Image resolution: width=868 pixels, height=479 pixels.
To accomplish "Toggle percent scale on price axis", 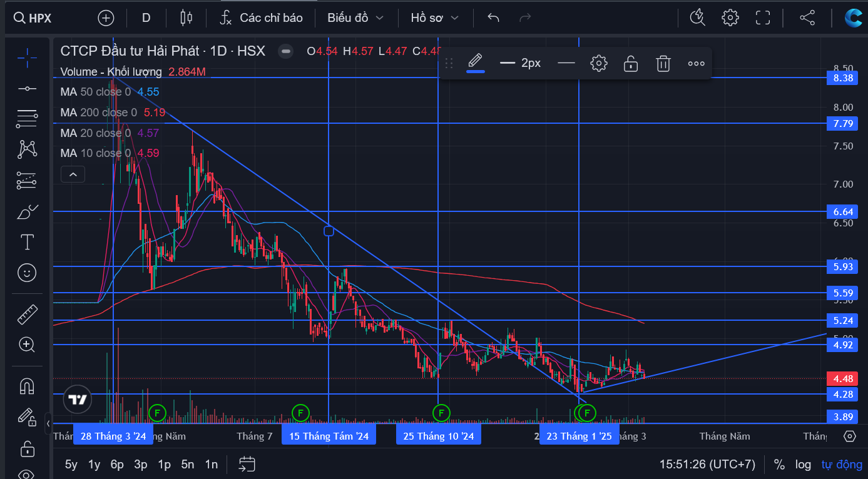I will point(779,465).
